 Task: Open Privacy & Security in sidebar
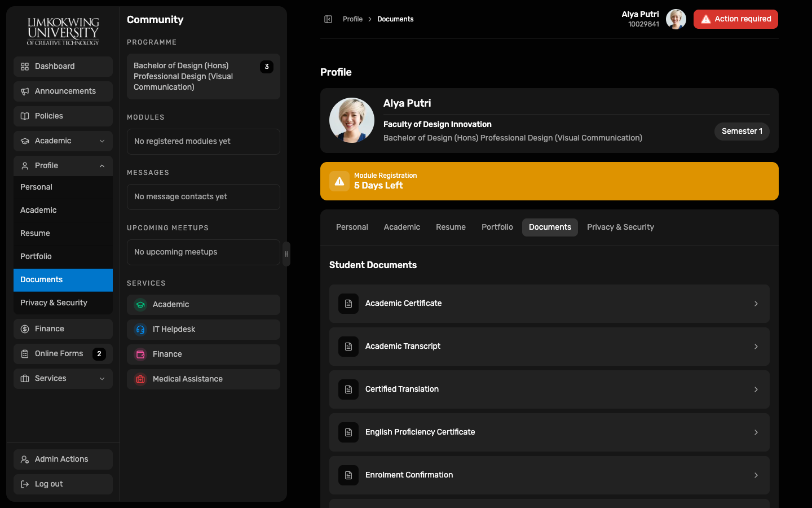63,303
